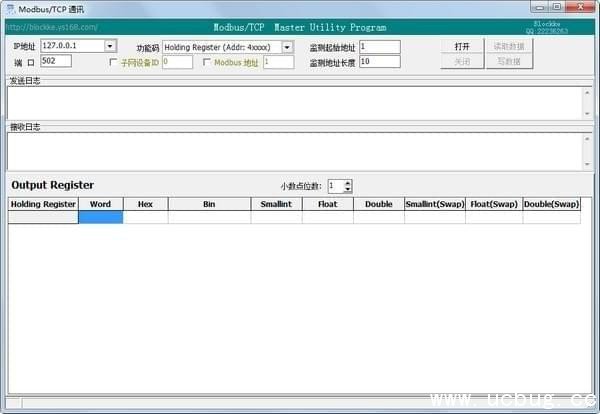This screenshot has width=600, height=414.
Task: Maximize the Modbus/TCP window
Action: pos(557,7)
